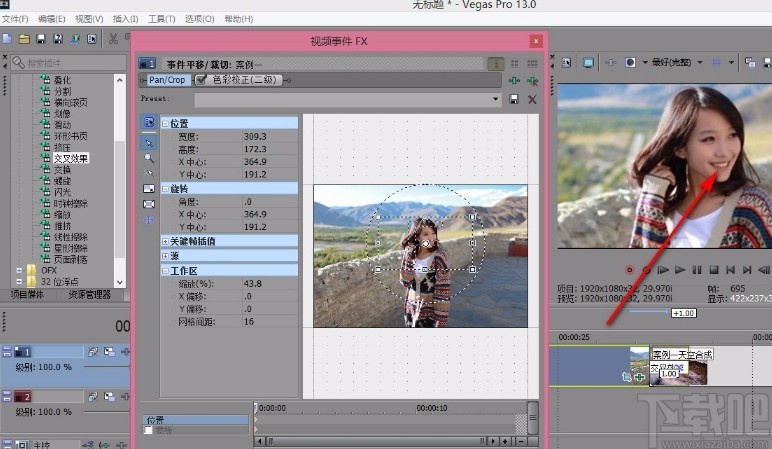Screen dimensions: 772x449
Task: Select 交叉效果 in the transitions list
Action: [70, 158]
